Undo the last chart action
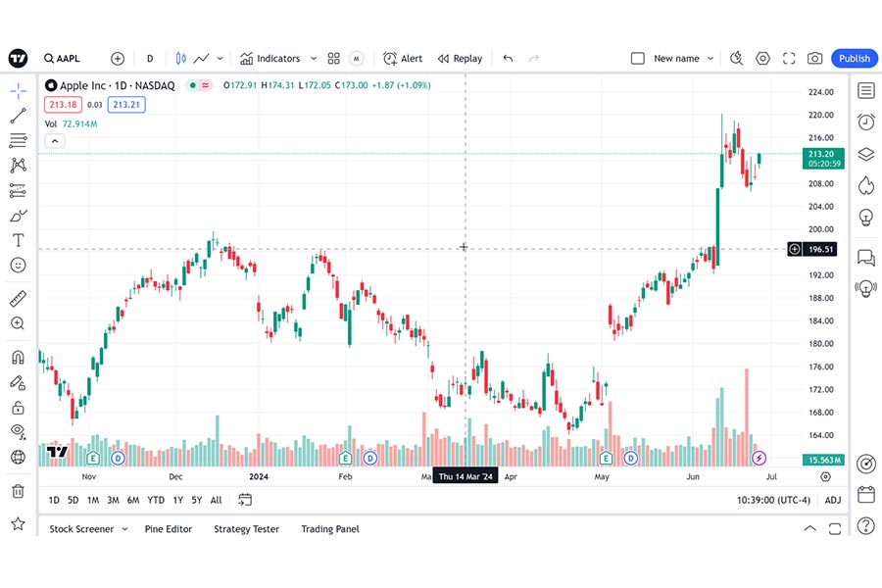Screen dimensions: 882x588 point(508,59)
